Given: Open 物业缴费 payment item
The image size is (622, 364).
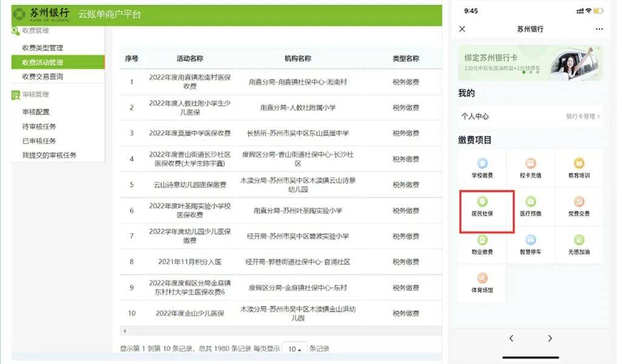Looking at the screenshot, I should coord(482,244).
